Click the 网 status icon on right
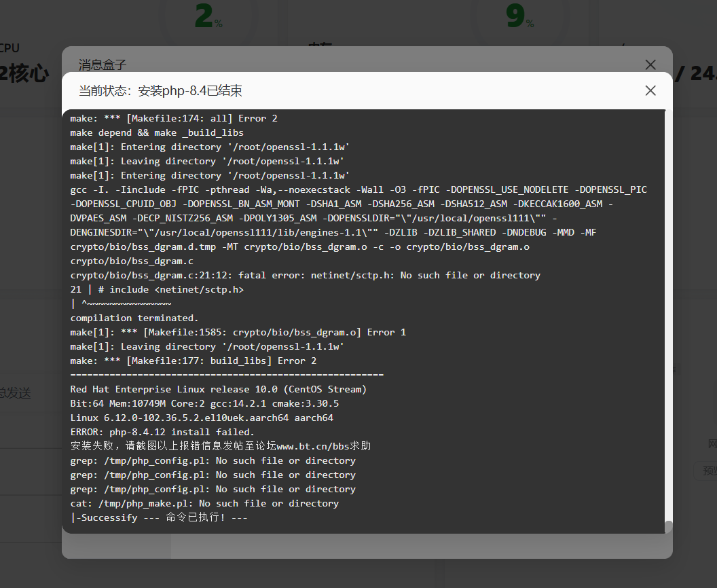The width and height of the screenshot is (717, 588). point(712,443)
